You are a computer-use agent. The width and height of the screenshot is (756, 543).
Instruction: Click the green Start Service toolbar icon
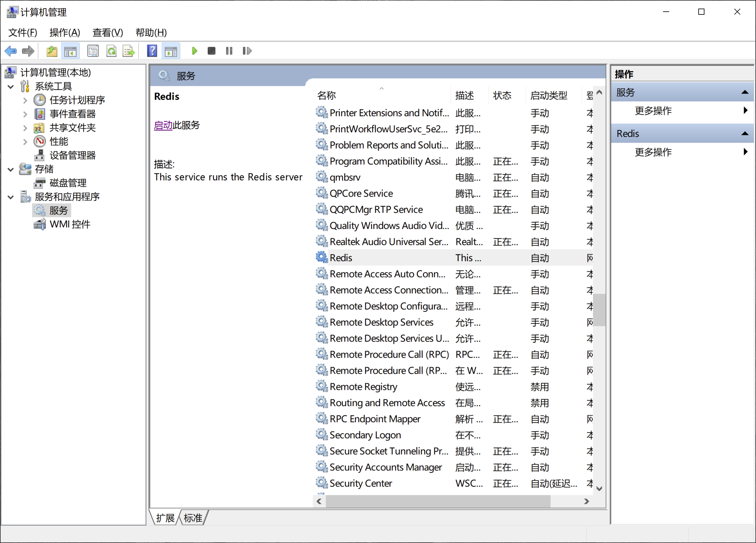point(194,51)
